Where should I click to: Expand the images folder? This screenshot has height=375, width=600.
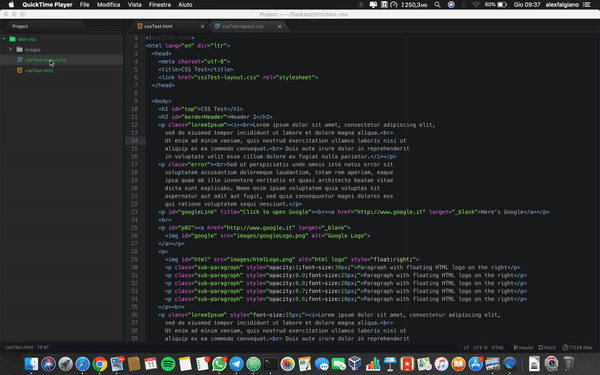pyautogui.click(x=11, y=49)
